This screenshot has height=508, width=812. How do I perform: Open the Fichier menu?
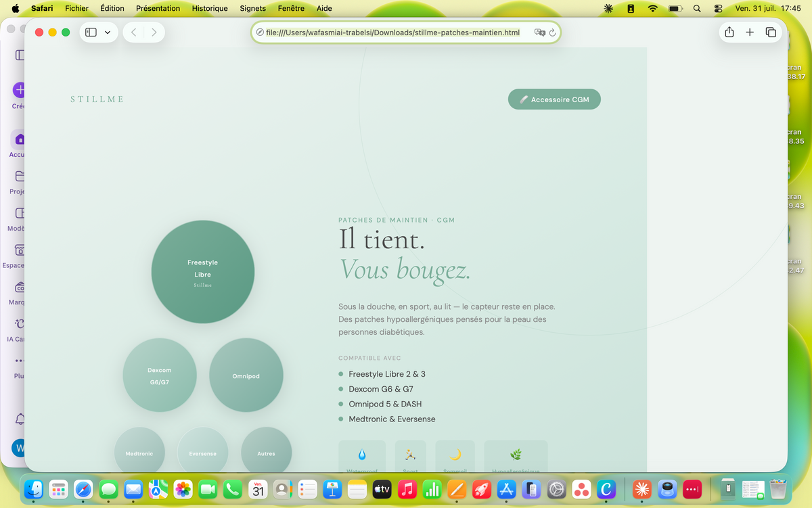(x=77, y=9)
